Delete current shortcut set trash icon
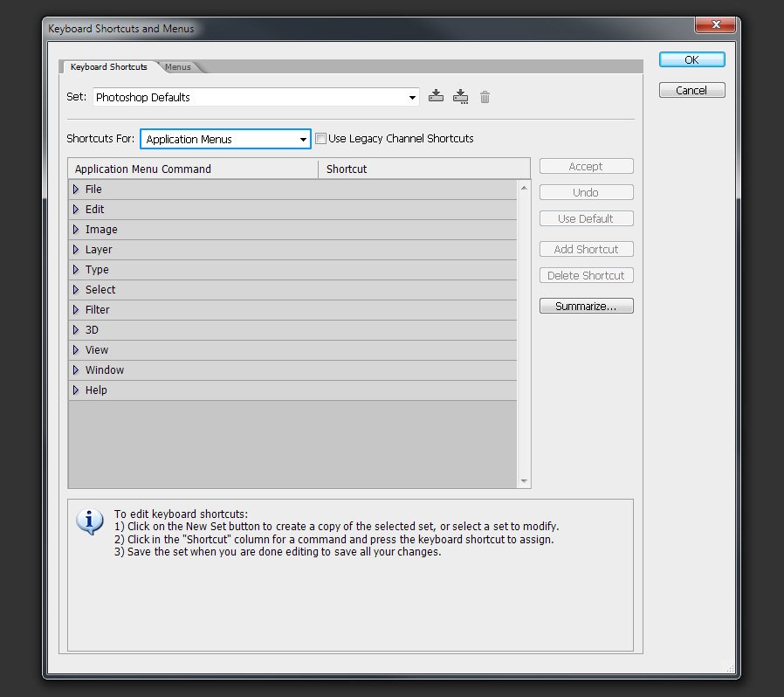The width and height of the screenshot is (784, 697). point(485,97)
